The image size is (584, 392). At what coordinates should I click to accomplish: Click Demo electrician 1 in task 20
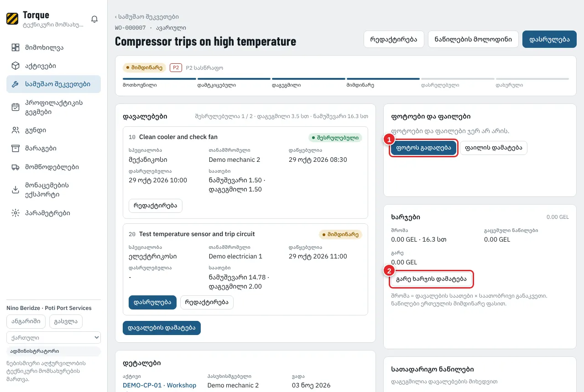(235, 256)
